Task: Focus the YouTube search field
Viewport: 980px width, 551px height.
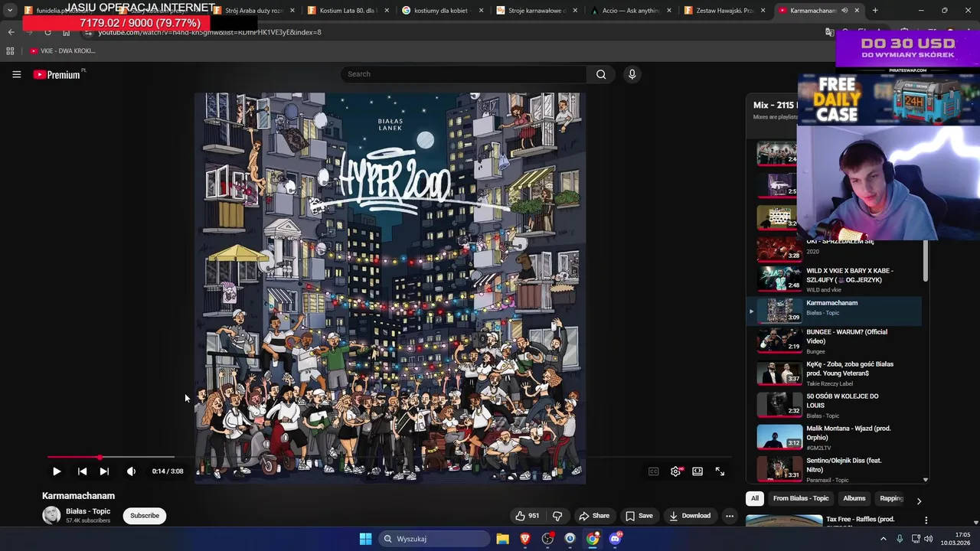Action: click(x=463, y=74)
